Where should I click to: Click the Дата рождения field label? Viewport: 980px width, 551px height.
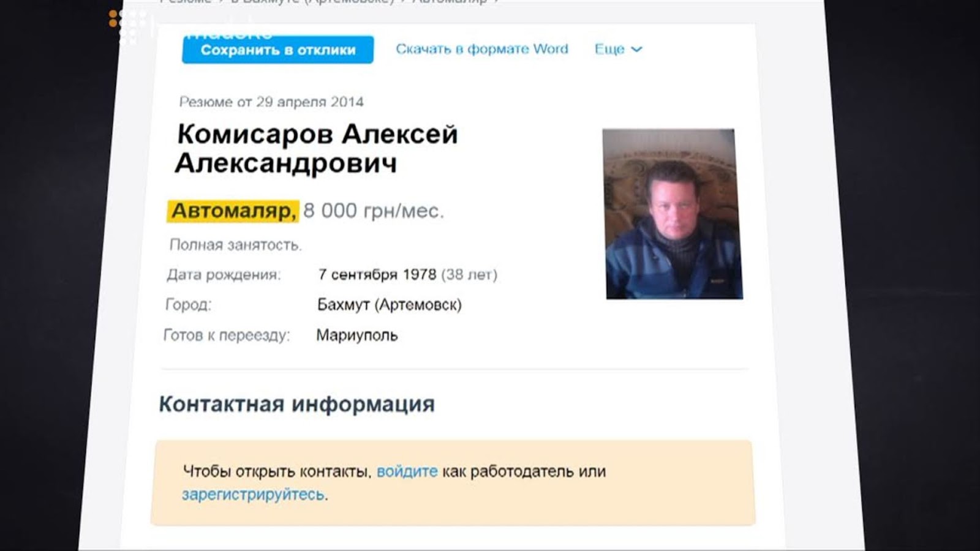(224, 275)
